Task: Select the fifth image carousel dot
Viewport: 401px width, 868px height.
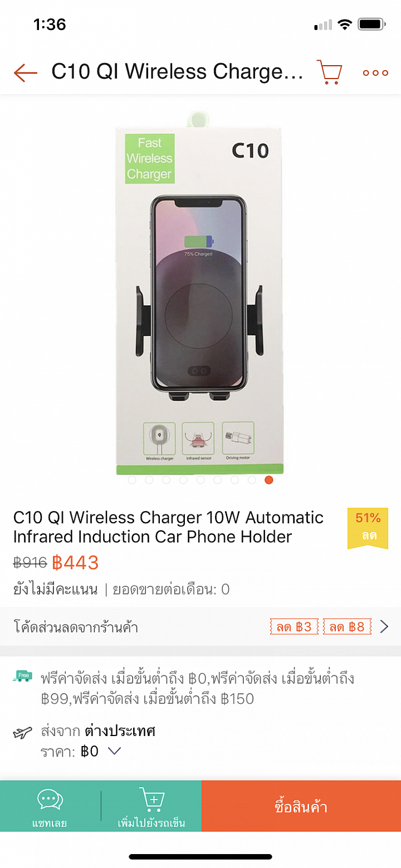Action: pos(200,480)
